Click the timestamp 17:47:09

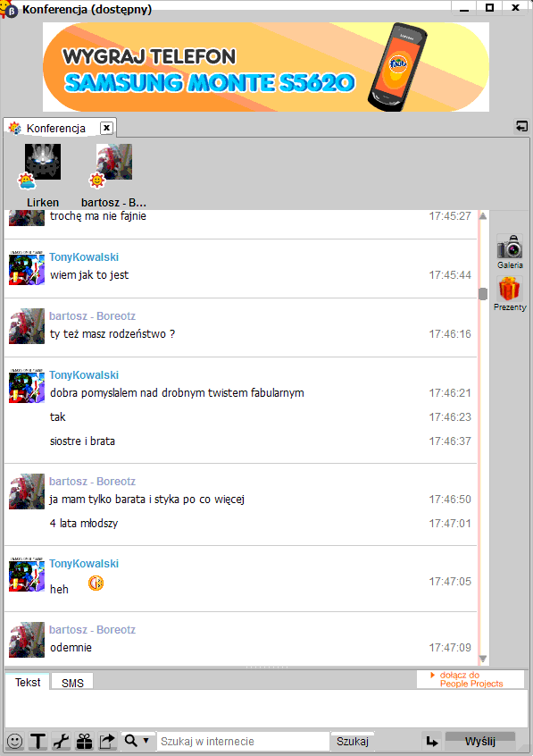tap(450, 648)
